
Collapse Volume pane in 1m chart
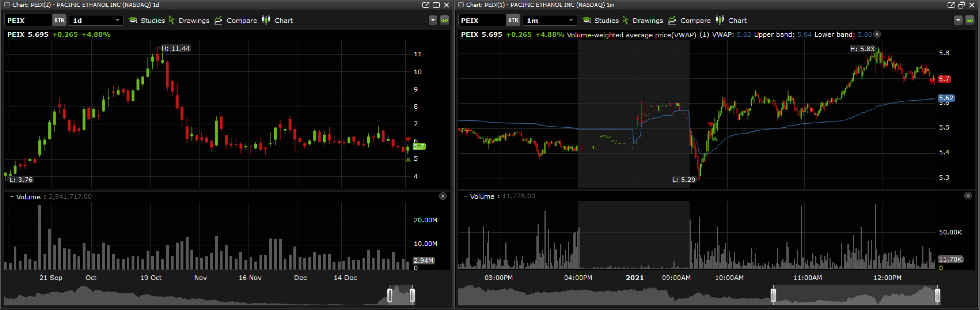[x=466, y=196]
